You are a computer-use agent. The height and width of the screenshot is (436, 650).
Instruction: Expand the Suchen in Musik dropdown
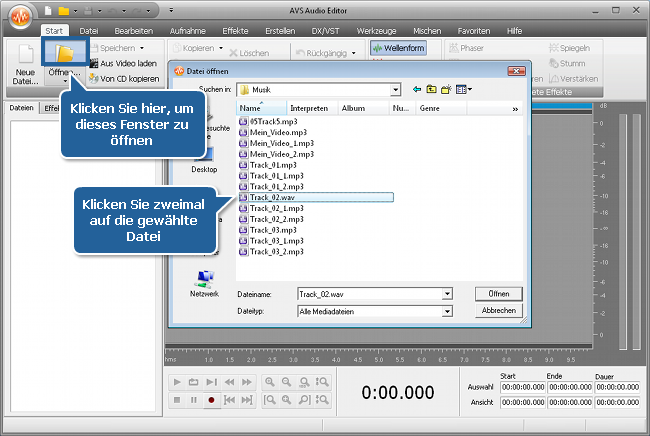395,90
